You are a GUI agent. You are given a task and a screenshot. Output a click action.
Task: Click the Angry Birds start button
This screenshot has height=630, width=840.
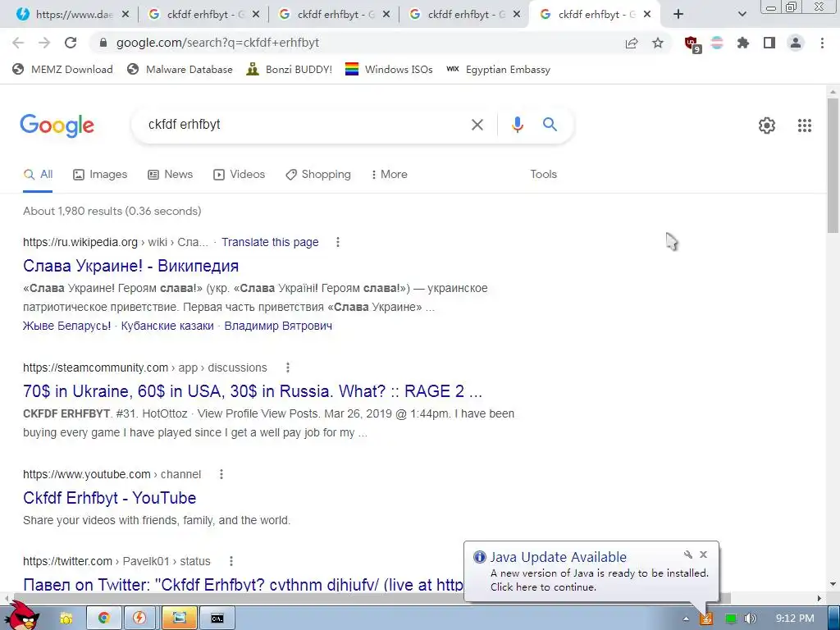click(22, 616)
